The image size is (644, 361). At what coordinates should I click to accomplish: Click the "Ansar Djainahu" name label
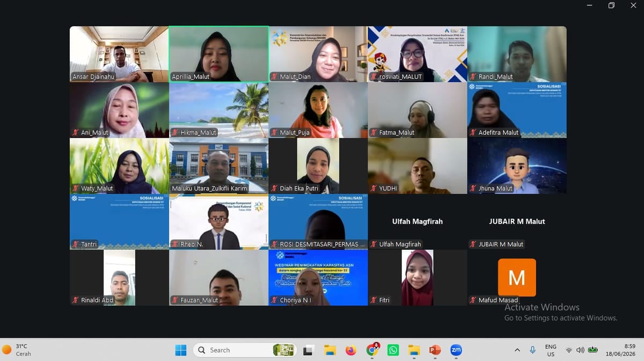pyautogui.click(x=94, y=77)
